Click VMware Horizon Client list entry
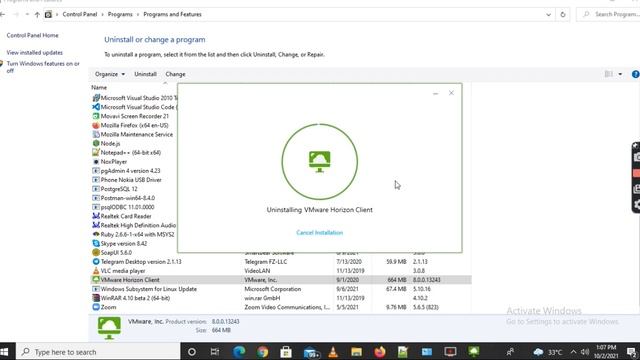This screenshot has width=640, height=360. [281, 280]
